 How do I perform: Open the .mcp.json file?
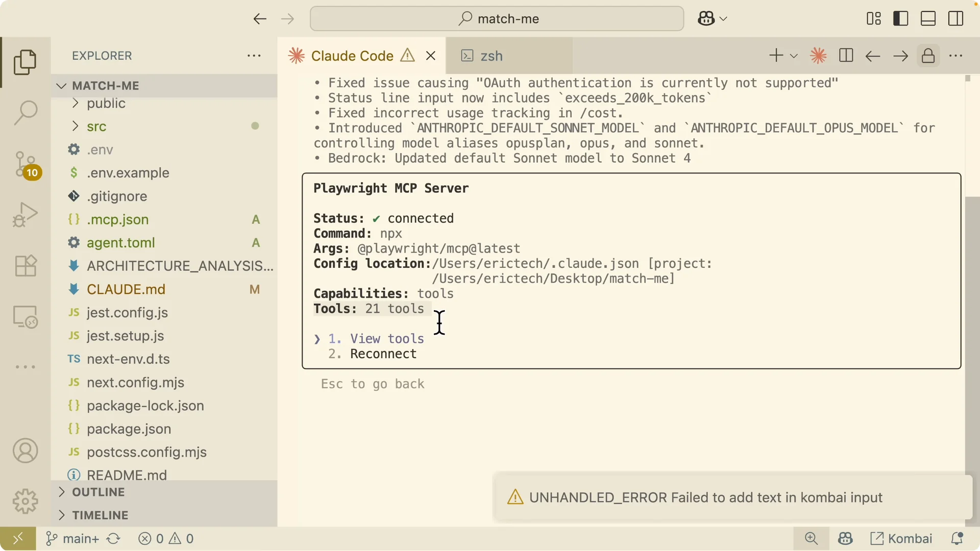click(x=164, y=220)
